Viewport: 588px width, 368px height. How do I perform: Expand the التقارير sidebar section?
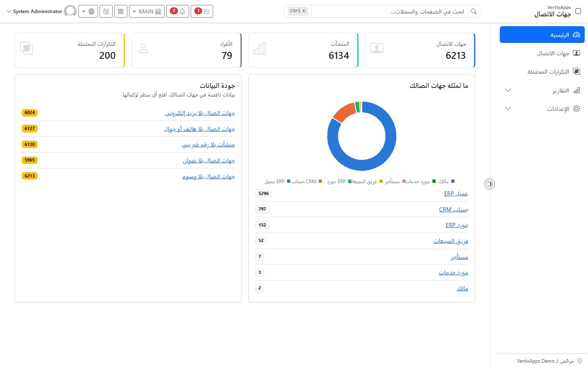tap(542, 90)
